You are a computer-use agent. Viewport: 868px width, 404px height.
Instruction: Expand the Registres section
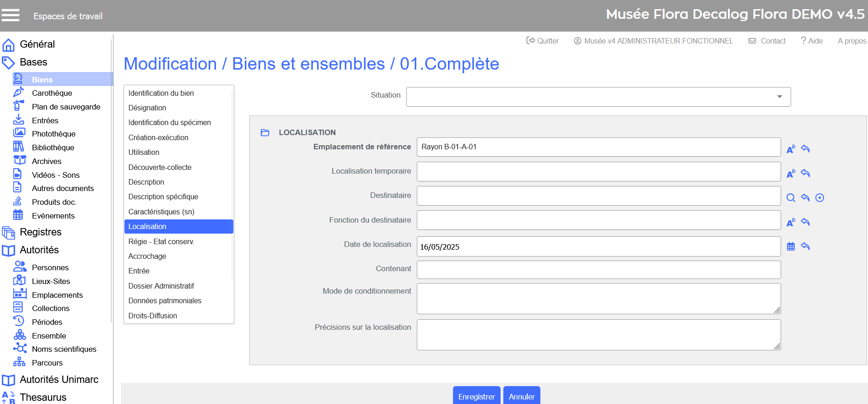coord(40,232)
